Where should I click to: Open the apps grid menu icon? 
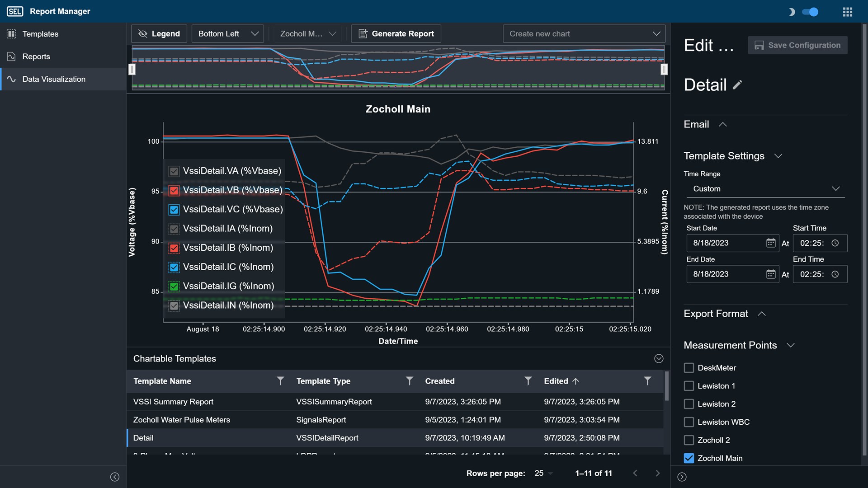847,12
